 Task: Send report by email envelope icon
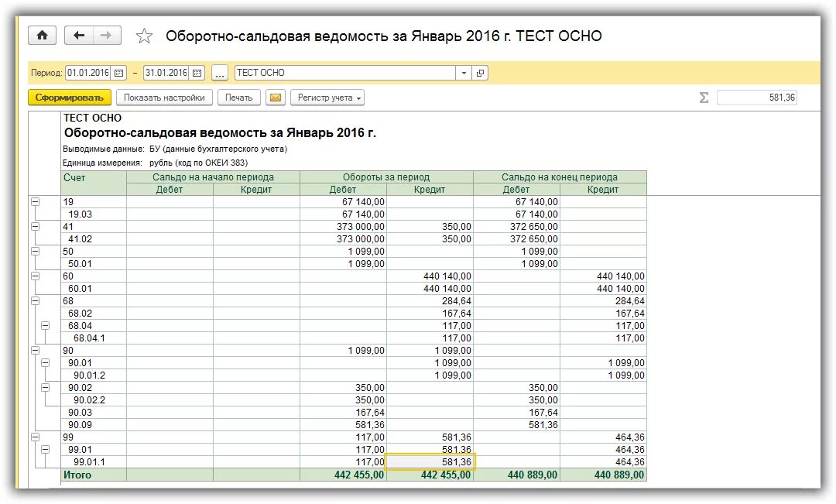[275, 98]
